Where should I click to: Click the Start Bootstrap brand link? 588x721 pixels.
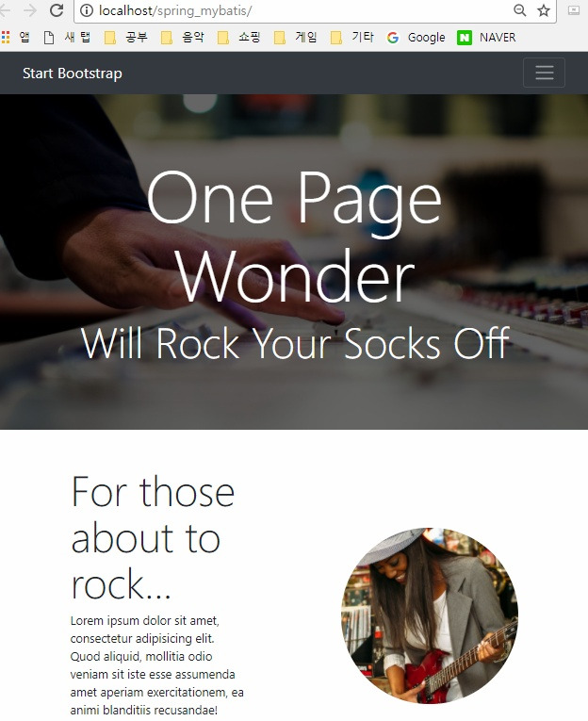[x=73, y=74]
